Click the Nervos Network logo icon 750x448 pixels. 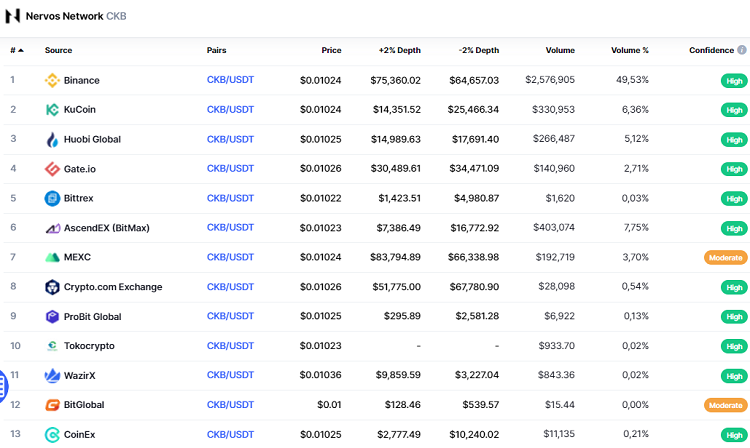(x=14, y=17)
